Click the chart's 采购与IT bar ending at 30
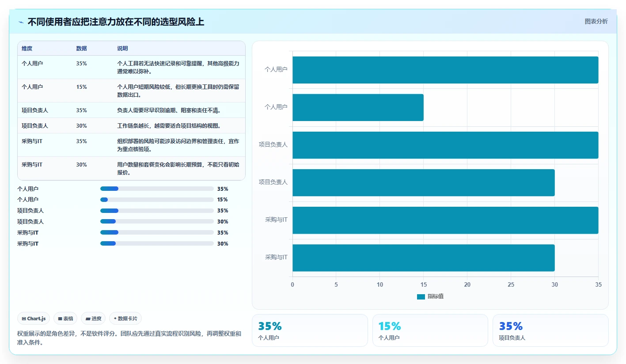626x364 pixels. pyautogui.click(x=424, y=258)
